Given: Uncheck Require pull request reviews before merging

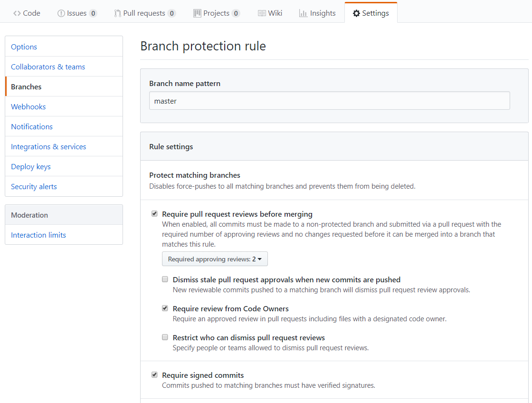Looking at the screenshot, I should coord(154,214).
